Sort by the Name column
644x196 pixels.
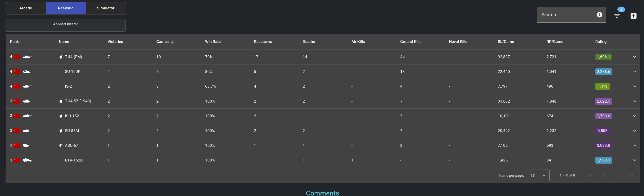tap(64, 42)
